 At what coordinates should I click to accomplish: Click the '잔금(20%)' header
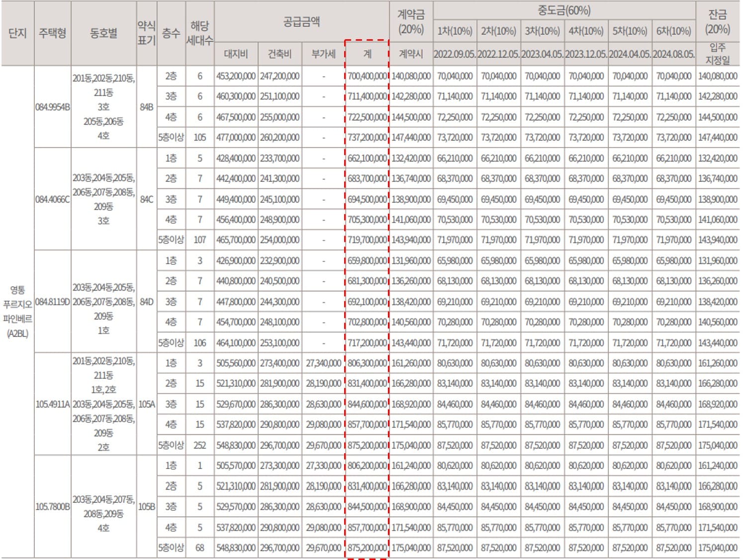[x=717, y=22]
